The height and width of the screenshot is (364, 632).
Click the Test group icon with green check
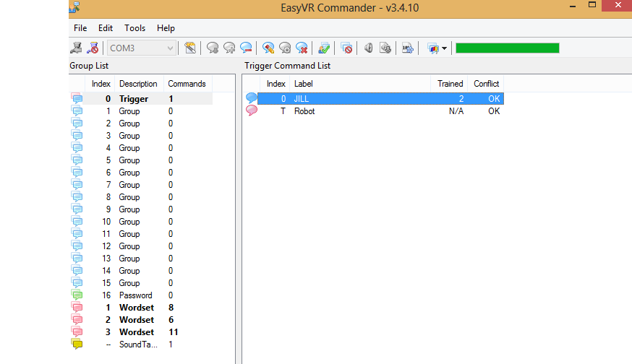(324, 48)
